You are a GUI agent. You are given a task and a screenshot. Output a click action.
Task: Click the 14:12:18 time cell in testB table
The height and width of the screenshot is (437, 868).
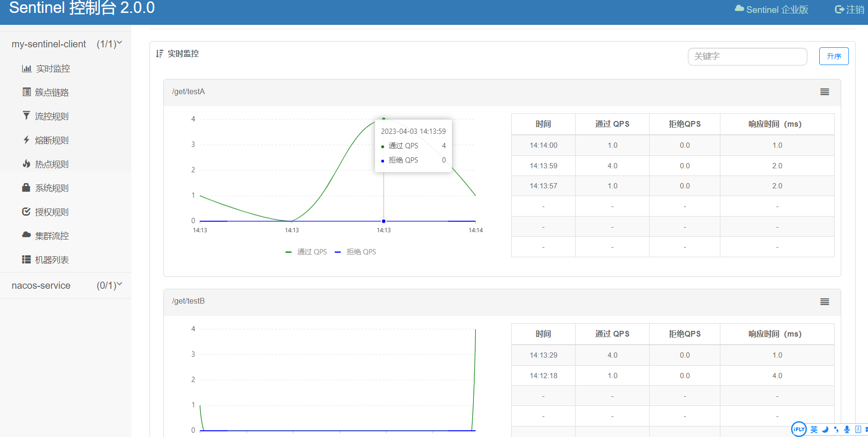tap(543, 376)
